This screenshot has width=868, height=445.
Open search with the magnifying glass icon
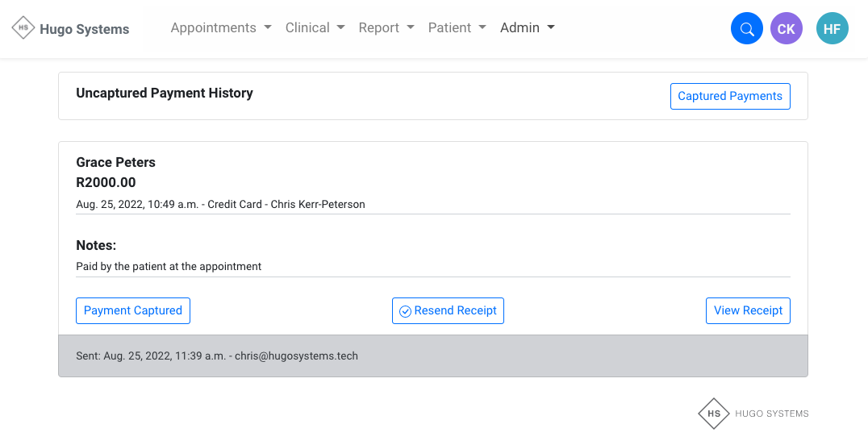coord(747,29)
